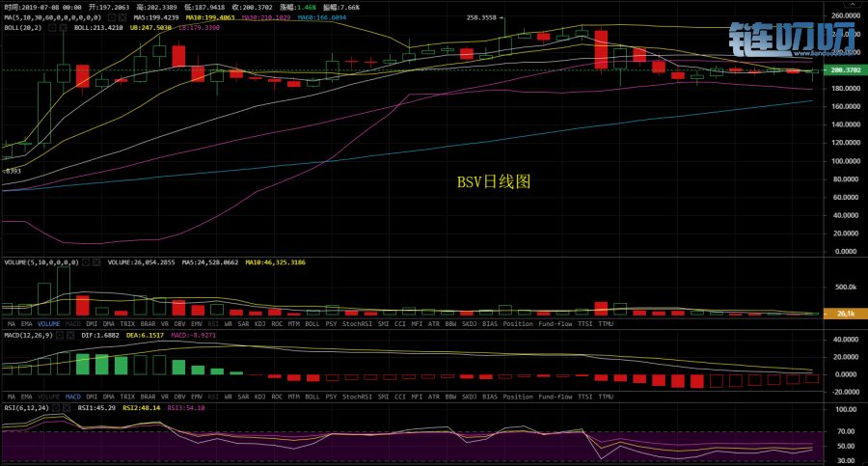Select EMV tab in the volume panel's indicator row
The height and width of the screenshot is (466, 868).
pyautogui.click(x=197, y=324)
